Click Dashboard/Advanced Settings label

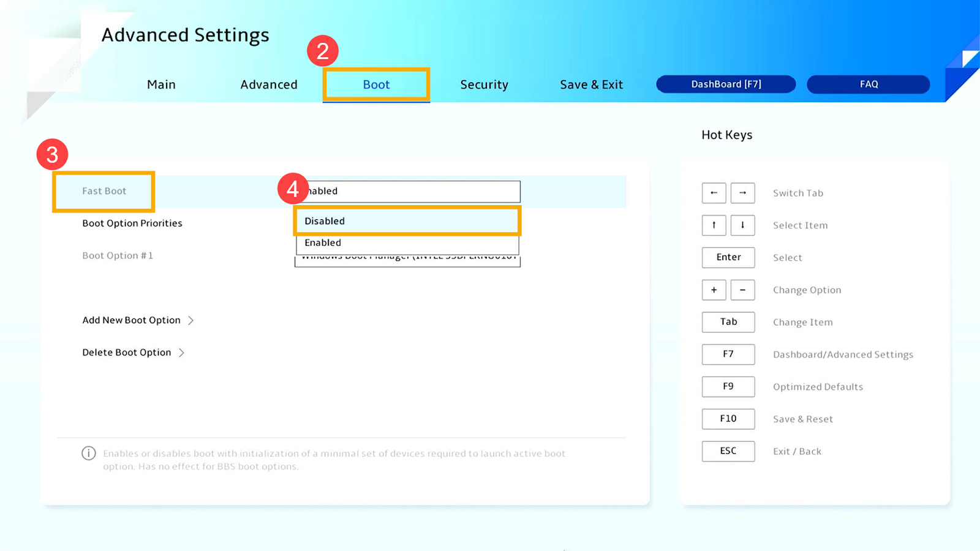843,354
